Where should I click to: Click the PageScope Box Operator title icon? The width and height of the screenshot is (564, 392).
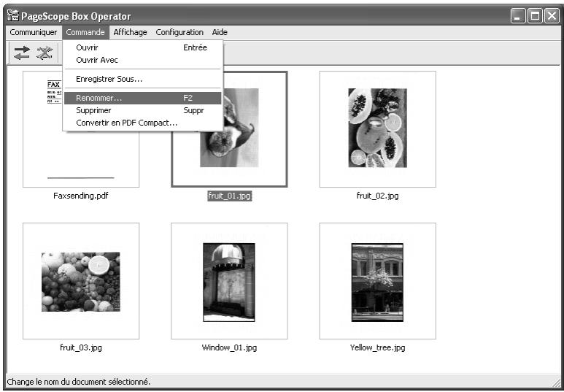[x=13, y=16]
